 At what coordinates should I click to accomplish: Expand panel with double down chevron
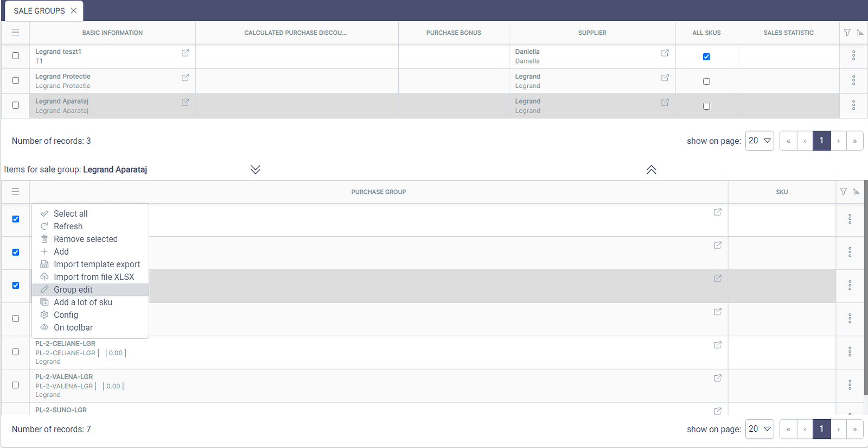(x=256, y=169)
